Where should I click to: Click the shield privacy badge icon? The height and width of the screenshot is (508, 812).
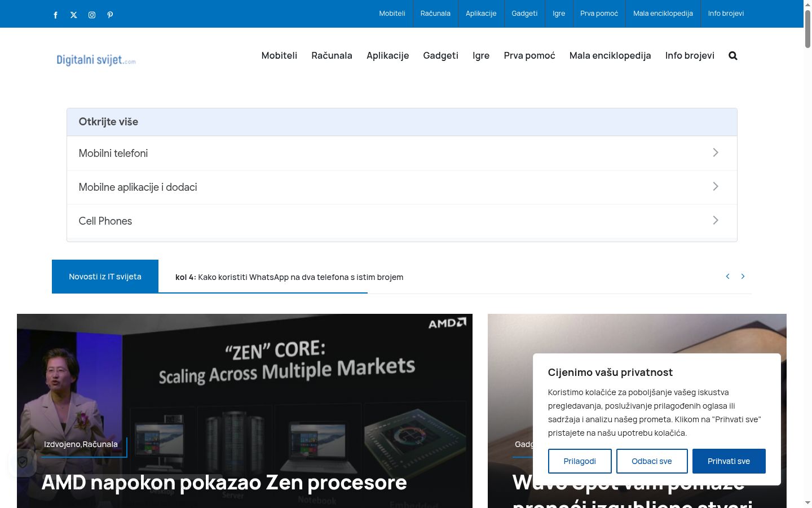[23, 462]
